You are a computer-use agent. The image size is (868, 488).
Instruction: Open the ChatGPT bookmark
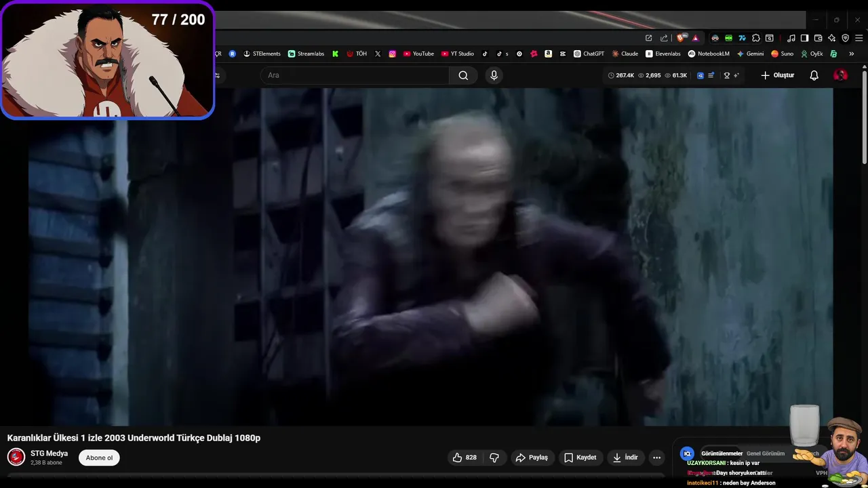(589, 54)
